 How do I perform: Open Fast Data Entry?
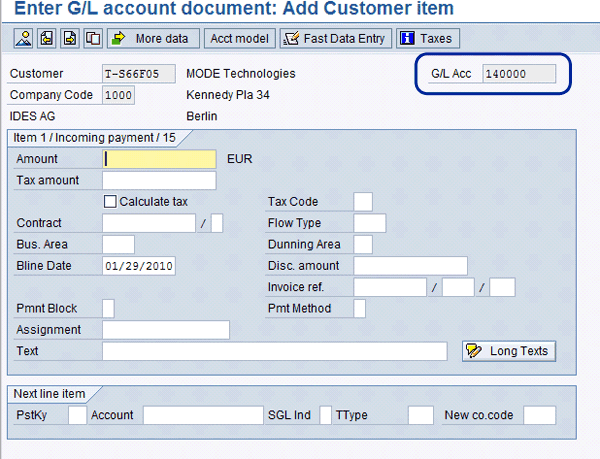334,39
